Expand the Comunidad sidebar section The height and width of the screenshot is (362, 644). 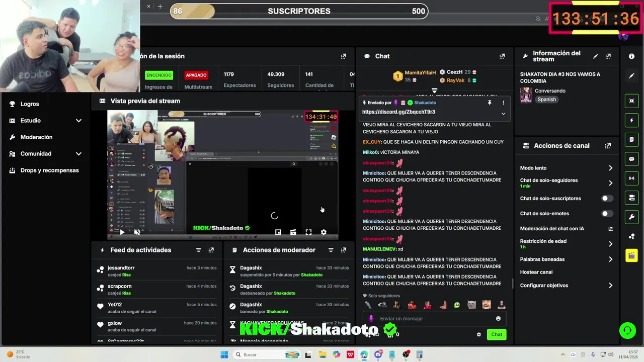[78, 154]
